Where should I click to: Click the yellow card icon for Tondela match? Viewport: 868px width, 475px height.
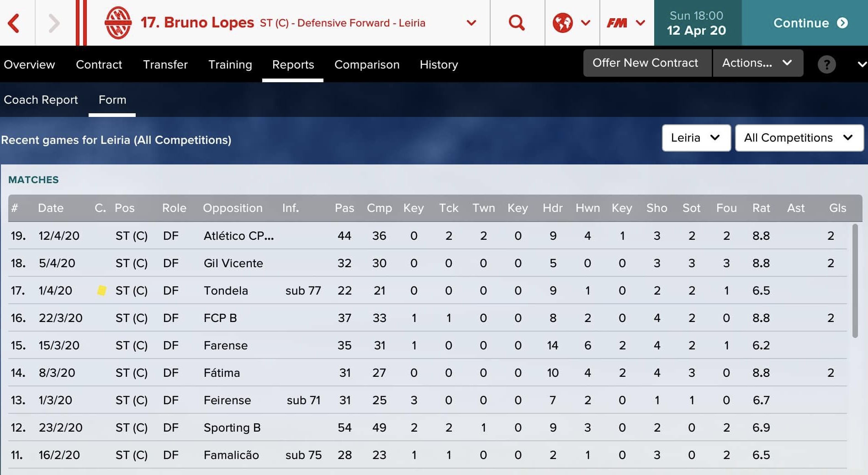pyautogui.click(x=101, y=290)
